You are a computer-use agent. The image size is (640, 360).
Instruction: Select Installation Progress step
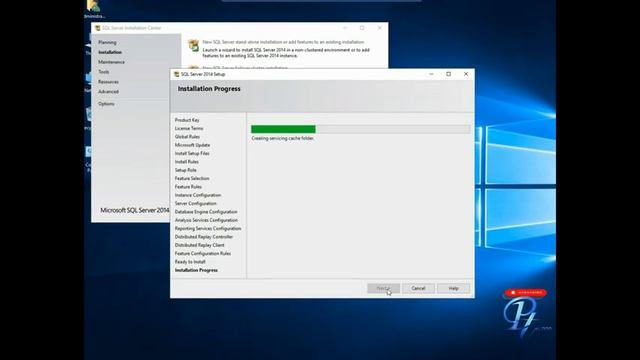[x=196, y=270]
